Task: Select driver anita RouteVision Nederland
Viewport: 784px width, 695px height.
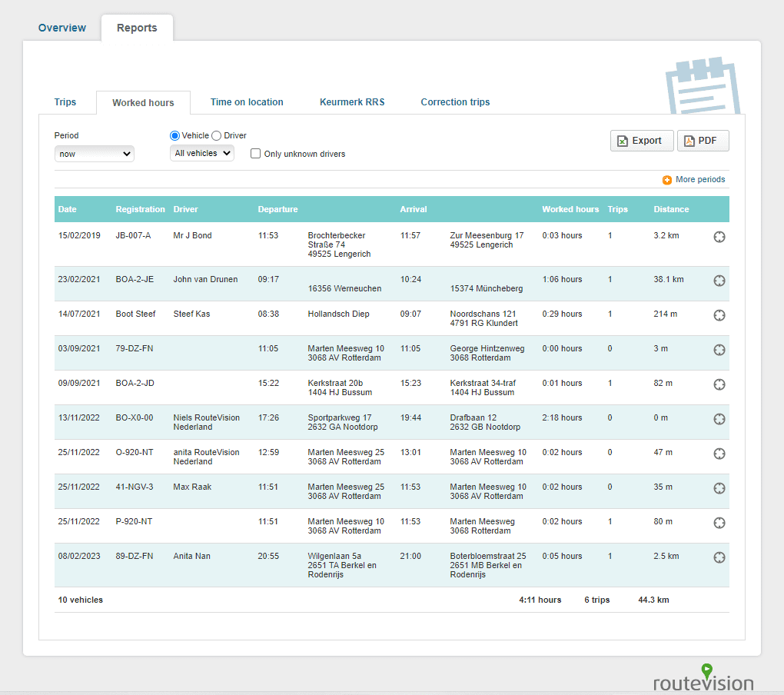Action: pyautogui.click(x=206, y=457)
